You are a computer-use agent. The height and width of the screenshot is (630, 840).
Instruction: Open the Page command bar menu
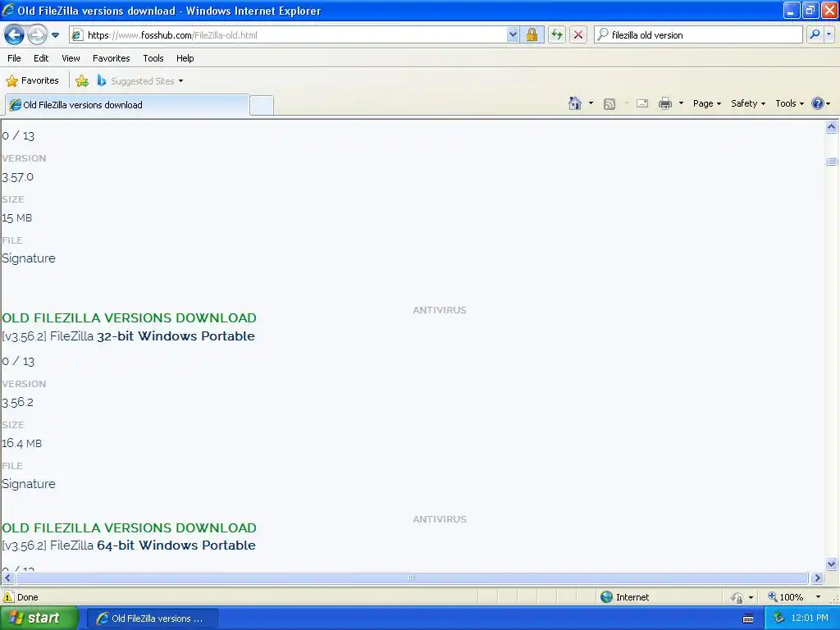click(x=706, y=103)
